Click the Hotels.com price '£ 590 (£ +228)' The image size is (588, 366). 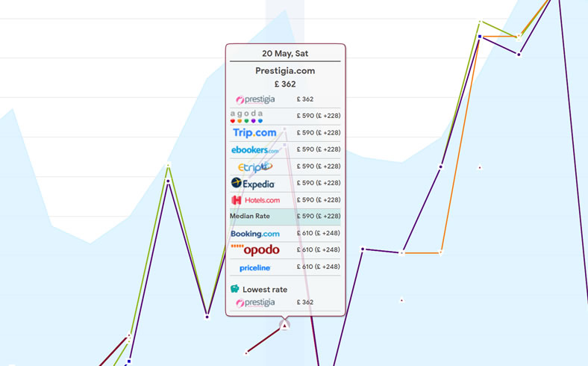[x=319, y=199]
